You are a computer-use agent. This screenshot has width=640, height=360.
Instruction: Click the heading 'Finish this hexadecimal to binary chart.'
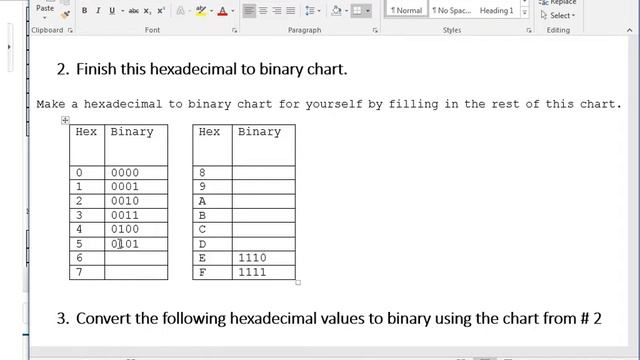coord(211,69)
